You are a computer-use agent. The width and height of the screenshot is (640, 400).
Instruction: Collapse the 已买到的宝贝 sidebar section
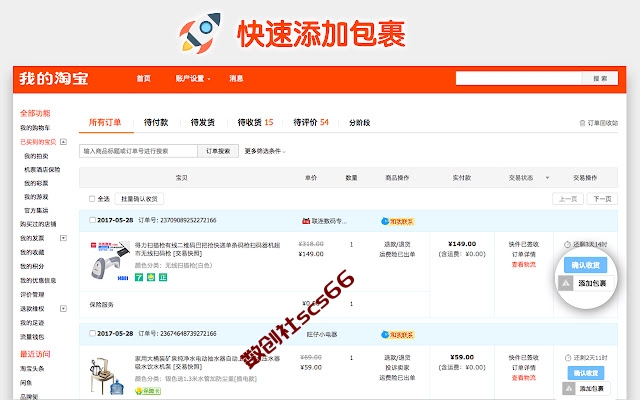[x=63, y=142]
